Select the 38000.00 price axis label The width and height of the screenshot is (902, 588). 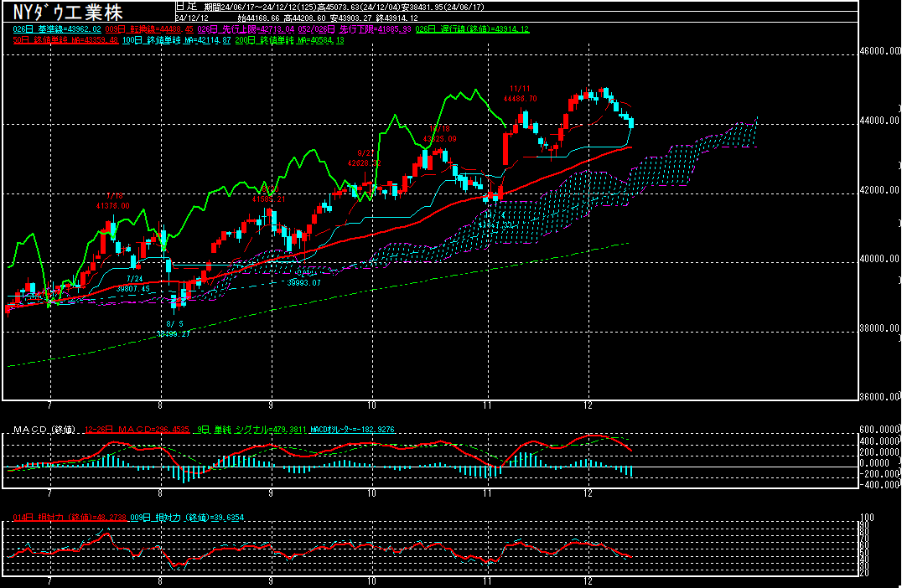pos(880,329)
